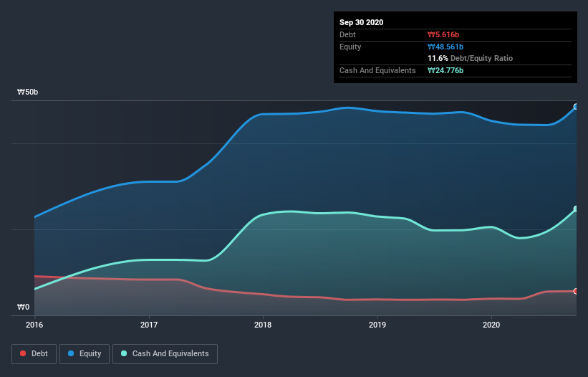Click the ₩48.561b equity value in tooltip
The width and height of the screenshot is (588, 377).
(445, 47)
